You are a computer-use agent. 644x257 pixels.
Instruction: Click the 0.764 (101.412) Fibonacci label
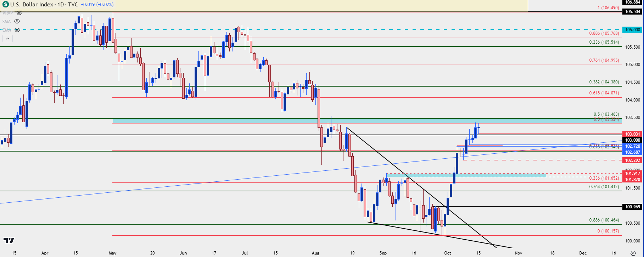click(604, 186)
